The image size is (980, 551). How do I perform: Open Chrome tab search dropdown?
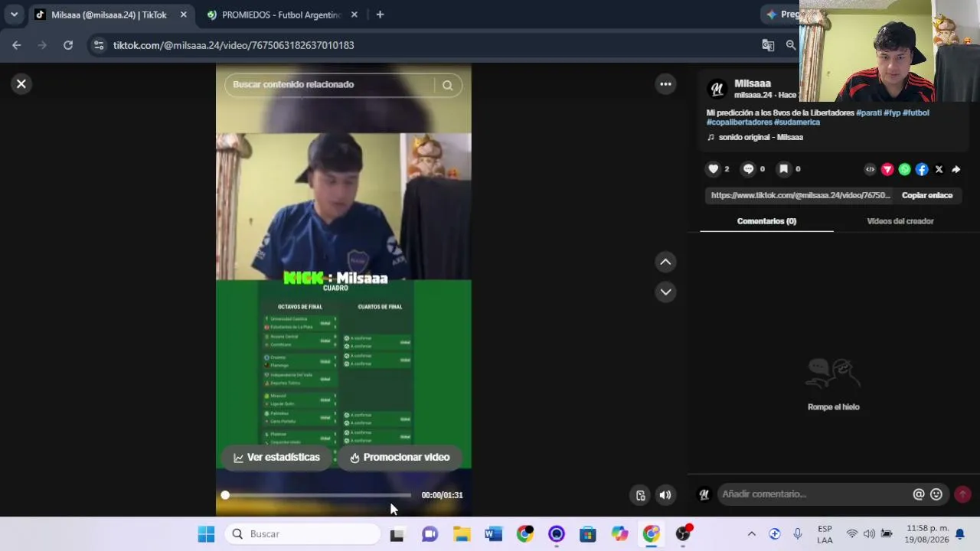click(x=14, y=15)
